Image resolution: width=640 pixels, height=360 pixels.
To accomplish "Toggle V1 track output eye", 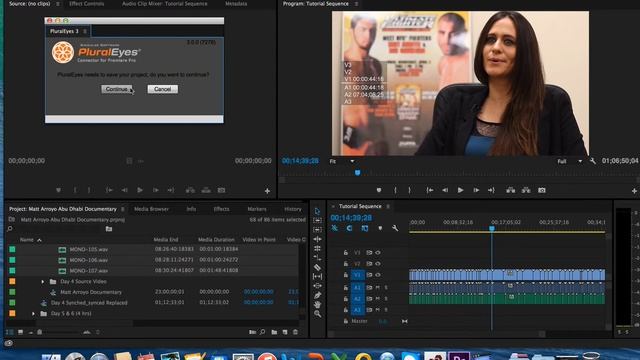I will (x=378, y=275).
